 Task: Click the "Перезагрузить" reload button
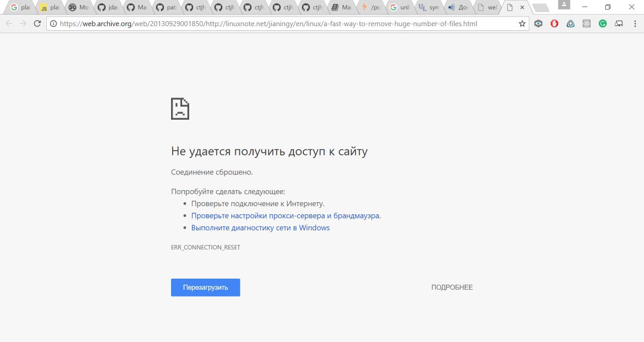click(205, 287)
